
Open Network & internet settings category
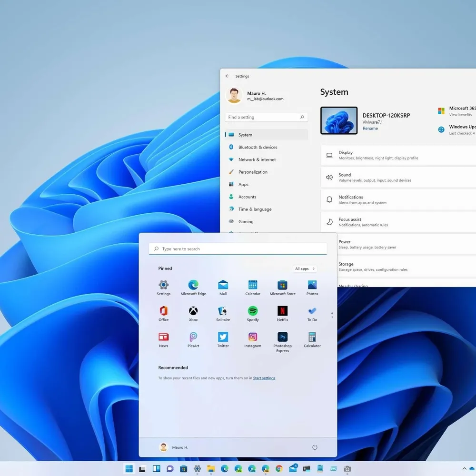(266, 159)
